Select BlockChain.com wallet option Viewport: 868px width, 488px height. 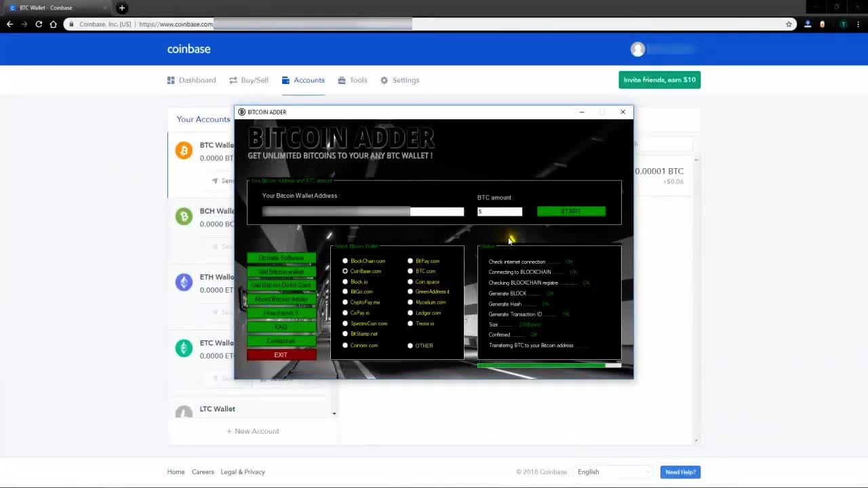(x=345, y=261)
